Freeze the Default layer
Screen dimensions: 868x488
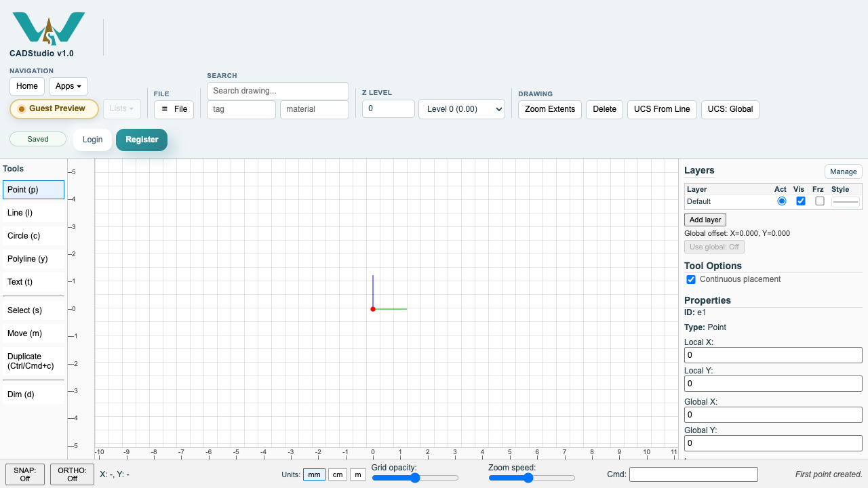pyautogui.click(x=820, y=201)
